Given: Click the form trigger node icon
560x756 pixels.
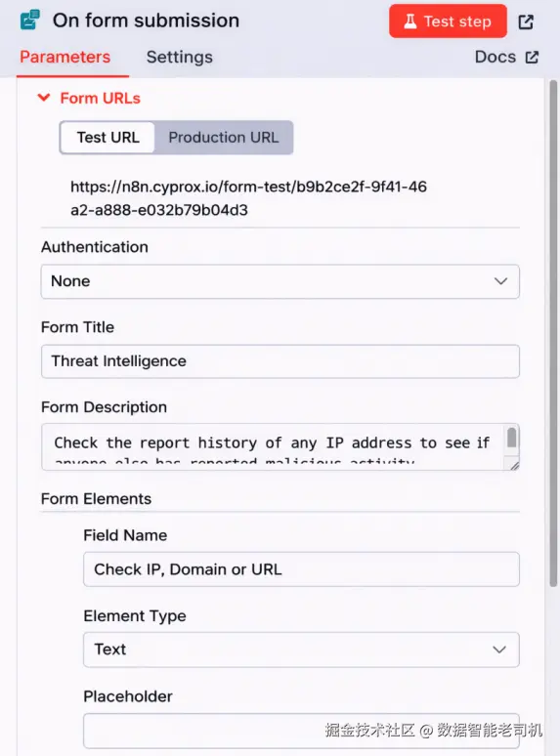Looking at the screenshot, I should pos(30,21).
